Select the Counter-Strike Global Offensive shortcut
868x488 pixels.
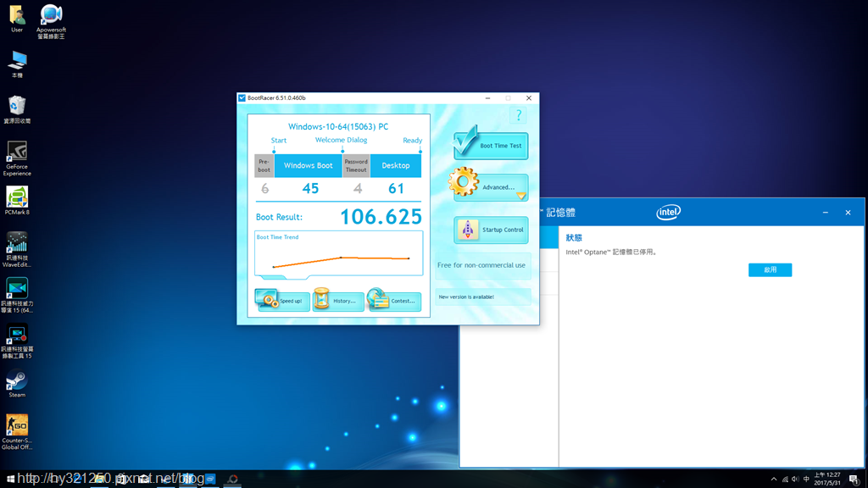tap(17, 432)
